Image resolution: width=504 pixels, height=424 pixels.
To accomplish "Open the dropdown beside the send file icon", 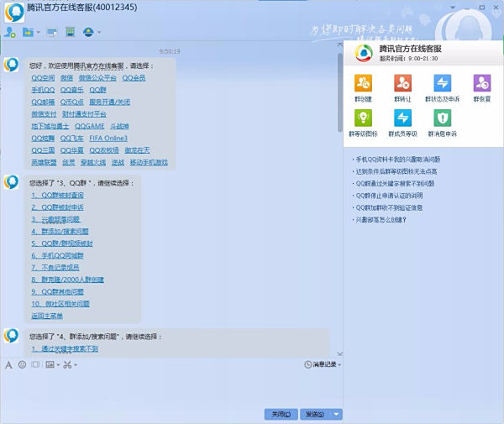I will [39, 32].
